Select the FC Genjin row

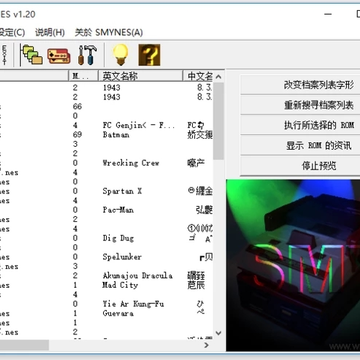click(107, 125)
